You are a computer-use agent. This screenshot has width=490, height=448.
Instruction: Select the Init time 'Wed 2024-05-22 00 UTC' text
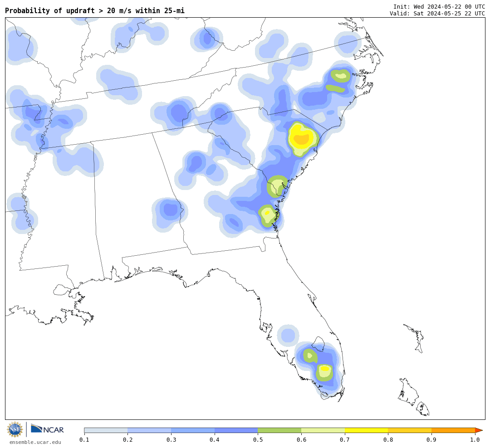449,6
